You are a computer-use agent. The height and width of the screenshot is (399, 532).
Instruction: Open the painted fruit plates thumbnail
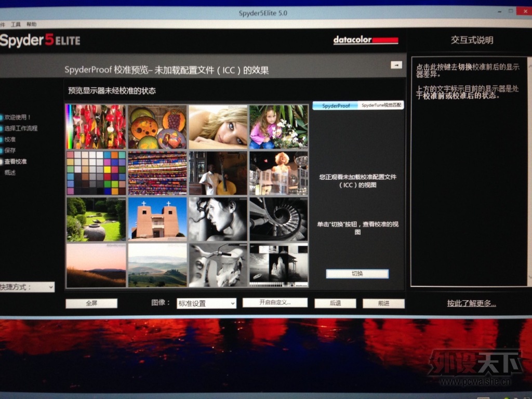pyautogui.click(x=157, y=127)
